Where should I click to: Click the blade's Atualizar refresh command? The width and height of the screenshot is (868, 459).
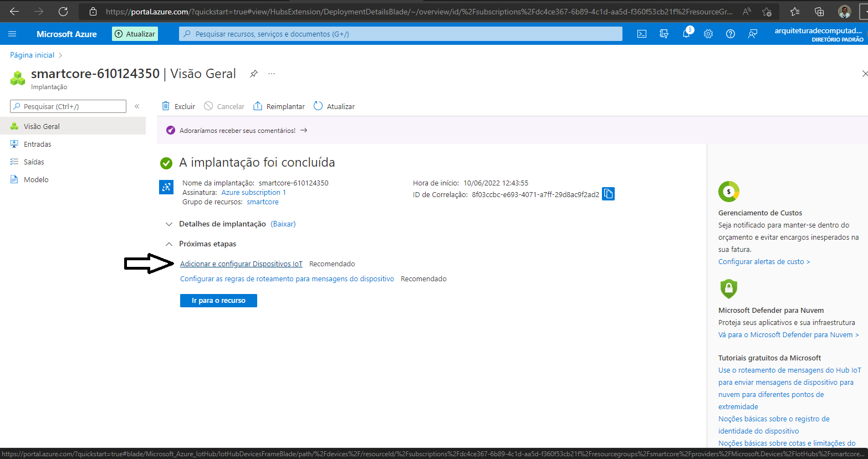click(x=334, y=106)
